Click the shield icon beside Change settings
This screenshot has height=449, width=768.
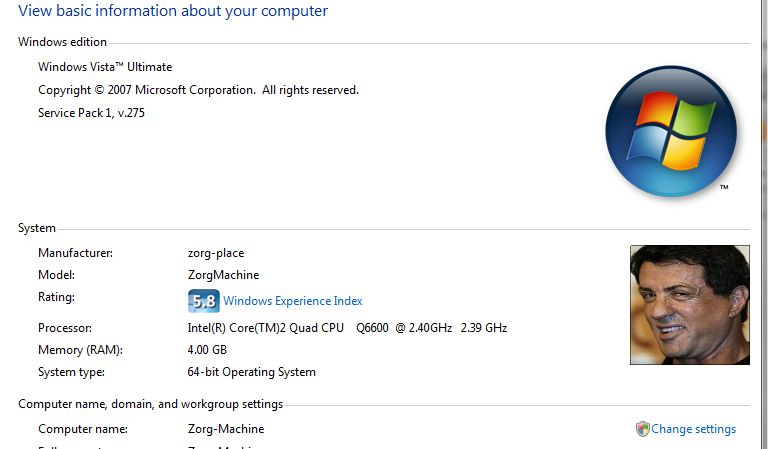643,429
